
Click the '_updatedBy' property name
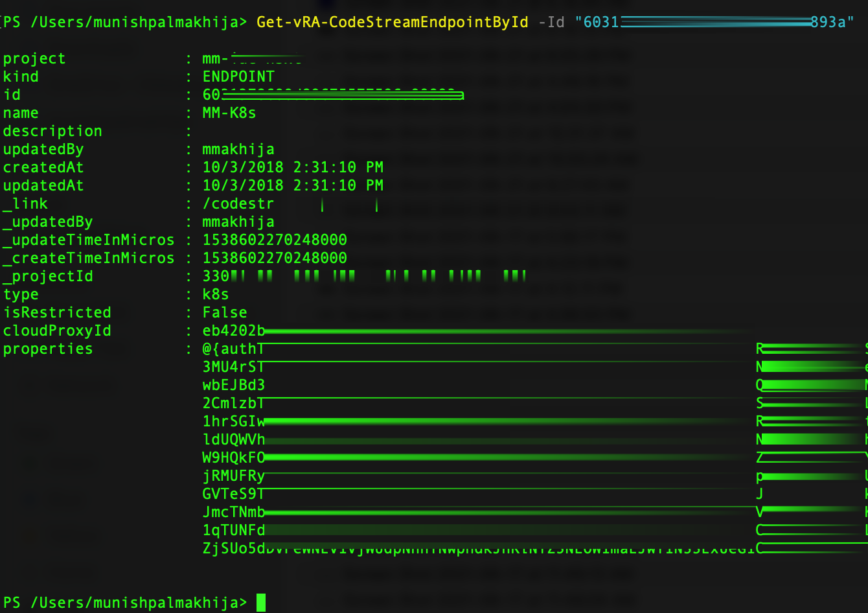coord(48,222)
